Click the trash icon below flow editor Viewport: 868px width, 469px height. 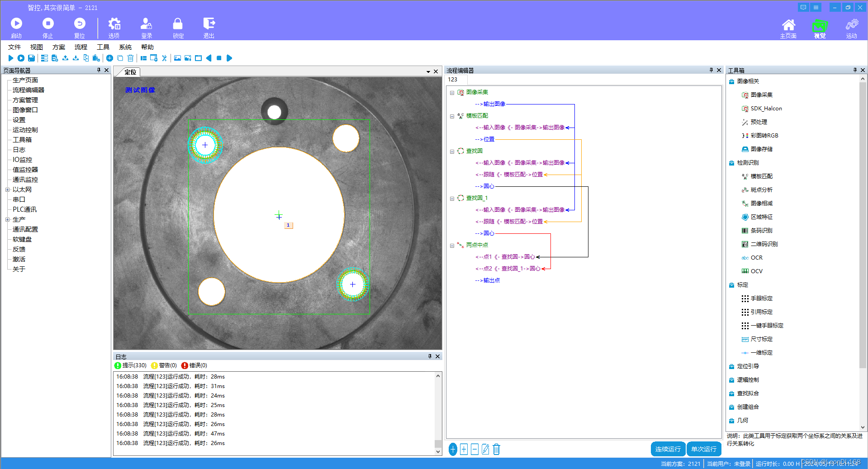(496, 449)
